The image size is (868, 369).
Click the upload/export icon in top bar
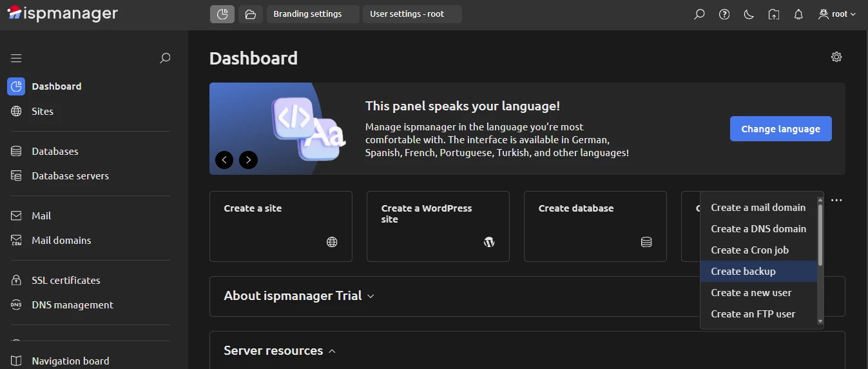click(x=774, y=14)
